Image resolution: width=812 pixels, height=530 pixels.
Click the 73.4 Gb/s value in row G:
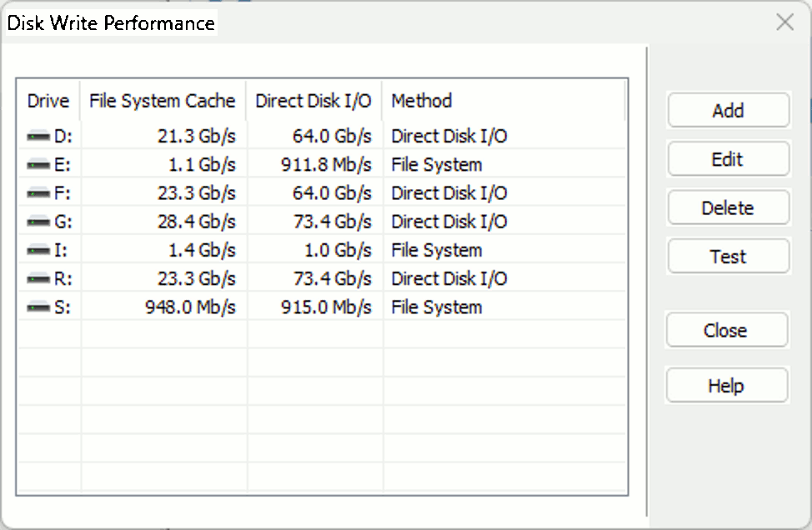click(332, 222)
